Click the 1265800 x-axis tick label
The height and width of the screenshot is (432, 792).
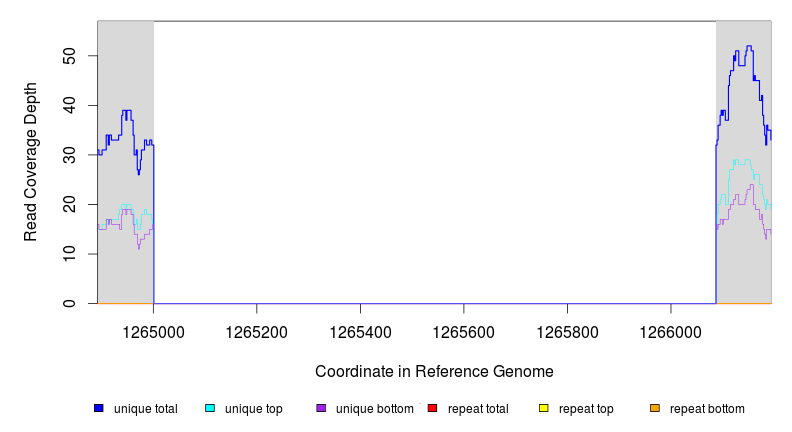pos(567,330)
